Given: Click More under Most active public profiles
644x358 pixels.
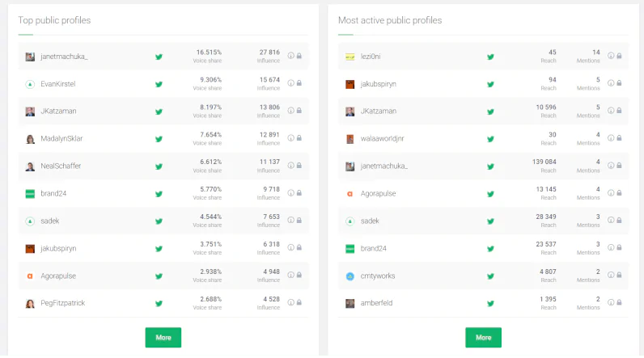Looking at the screenshot, I should 483,337.
